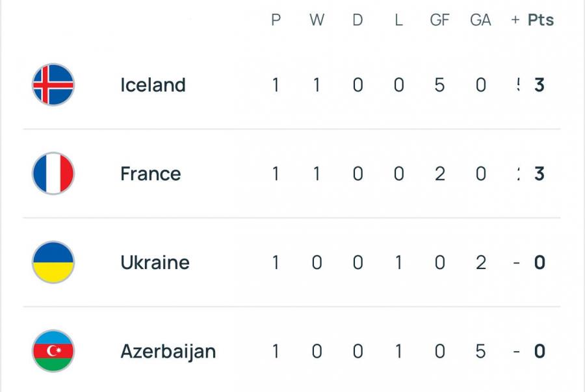The width and height of the screenshot is (585, 392).
Task: Click the Iceland flag icon
Action: (x=53, y=85)
